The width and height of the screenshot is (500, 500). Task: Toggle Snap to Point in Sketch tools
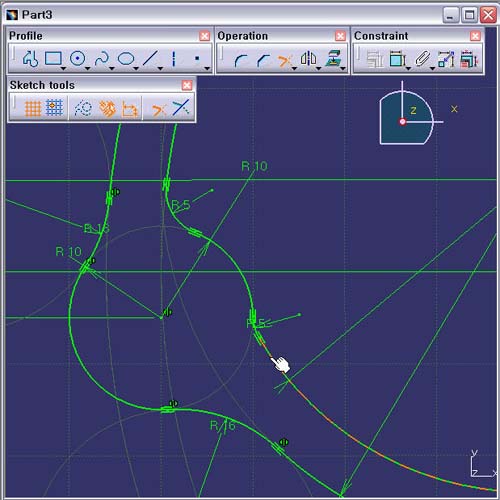[x=54, y=108]
